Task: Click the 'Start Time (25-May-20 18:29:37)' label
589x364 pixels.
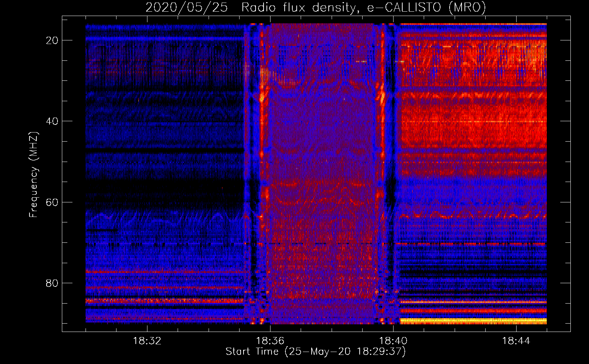Action: coord(316,352)
